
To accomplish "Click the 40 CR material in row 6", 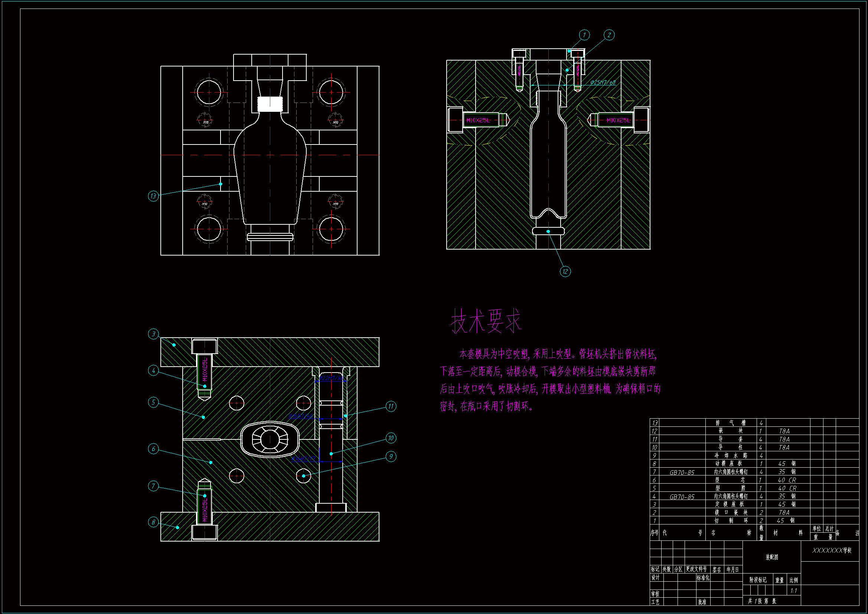I will [787, 480].
